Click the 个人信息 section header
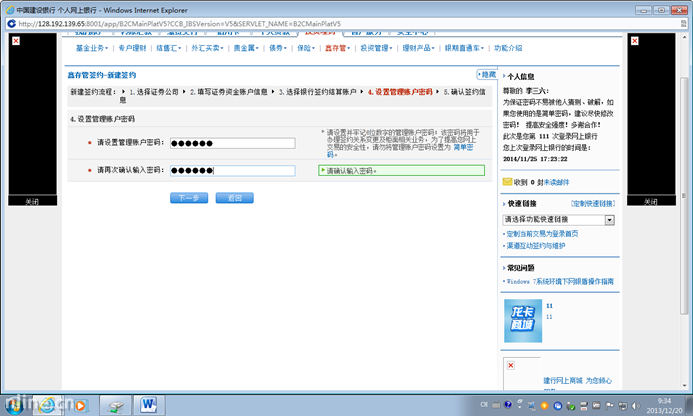Screen dimensions: 693x416 (520, 76)
